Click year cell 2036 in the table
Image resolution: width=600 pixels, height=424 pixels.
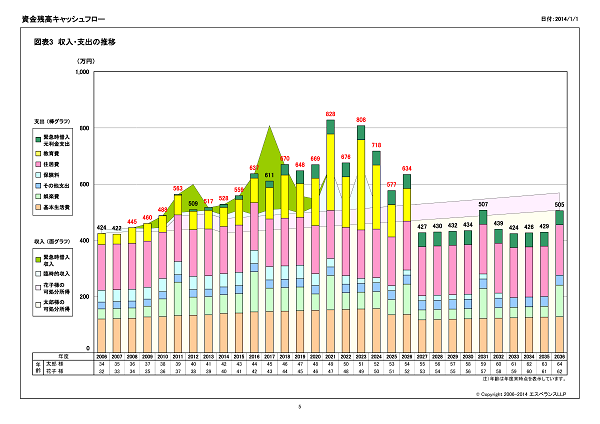click(559, 357)
